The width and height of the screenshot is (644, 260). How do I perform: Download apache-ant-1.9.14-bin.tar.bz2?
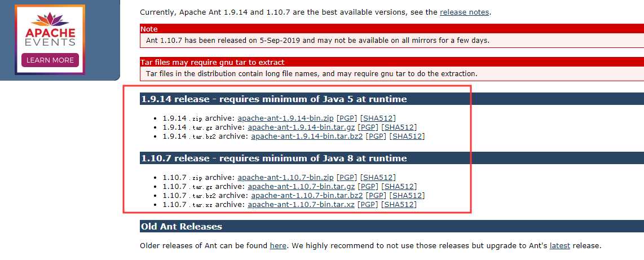[307, 136]
